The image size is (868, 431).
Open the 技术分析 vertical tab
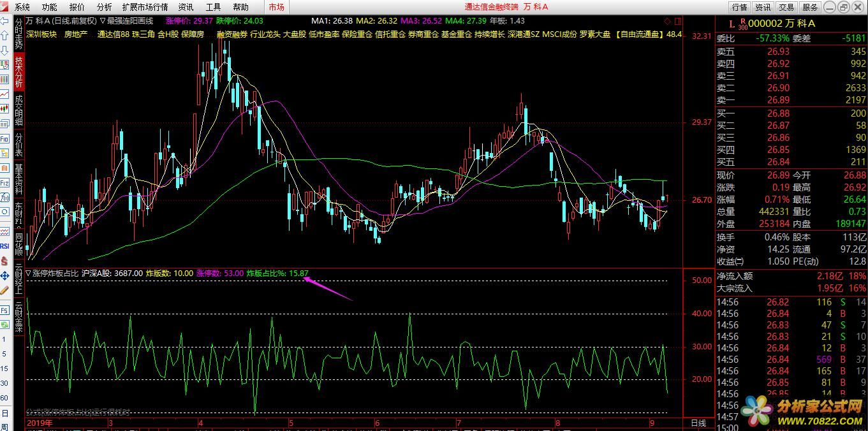pyautogui.click(x=18, y=72)
